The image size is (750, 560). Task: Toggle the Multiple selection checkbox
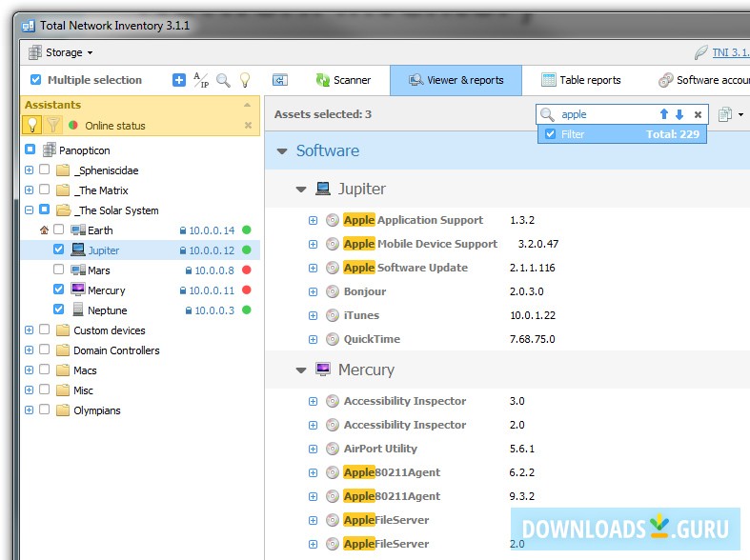pos(36,80)
